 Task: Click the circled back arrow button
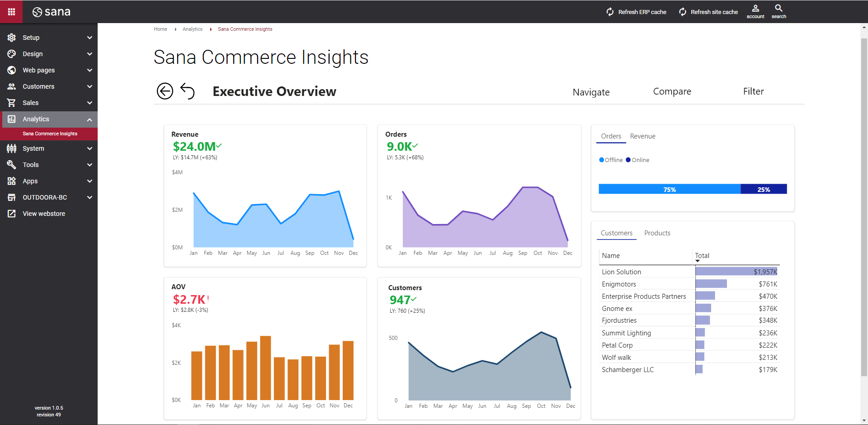(165, 91)
